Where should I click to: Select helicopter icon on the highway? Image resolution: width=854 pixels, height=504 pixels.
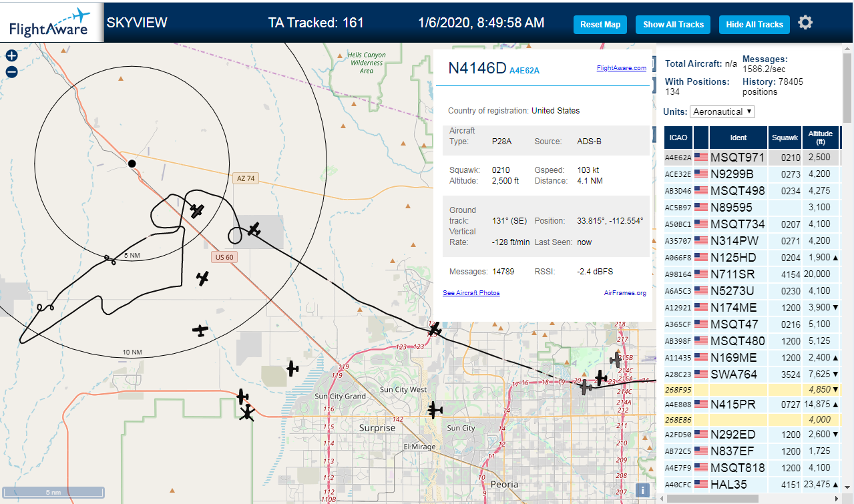247,412
